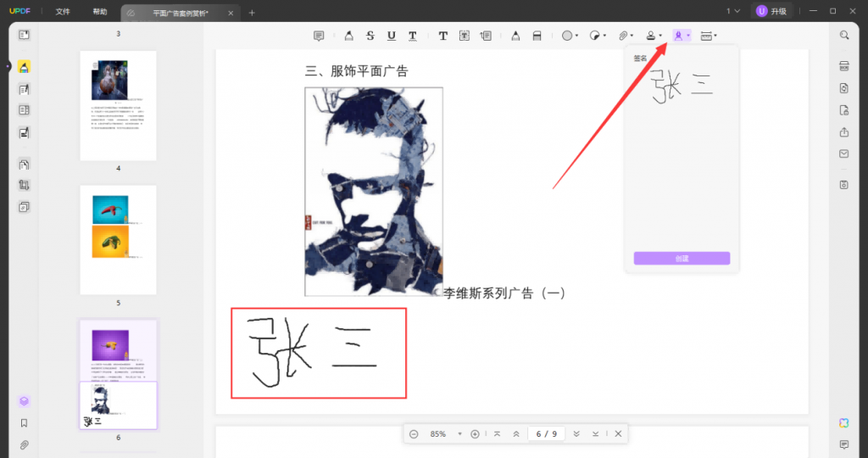The image size is (868, 458).
Task: Click the purple 创建 button
Action: (682, 259)
